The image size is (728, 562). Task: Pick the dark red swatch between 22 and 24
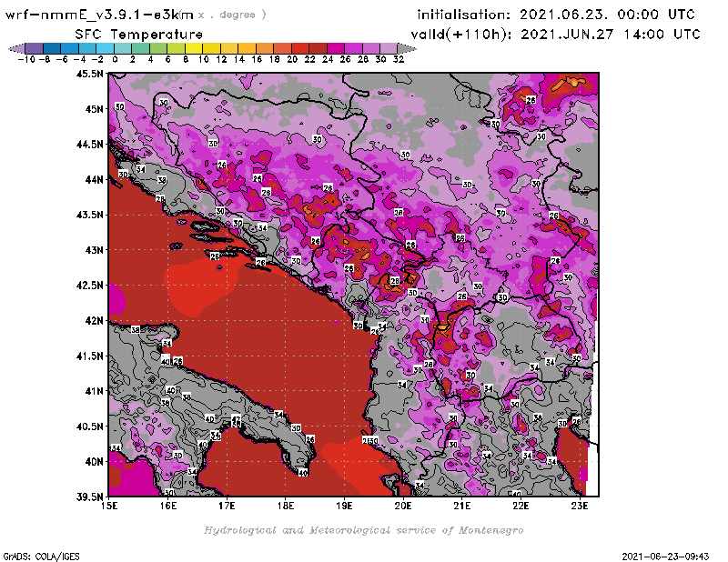(x=318, y=48)
